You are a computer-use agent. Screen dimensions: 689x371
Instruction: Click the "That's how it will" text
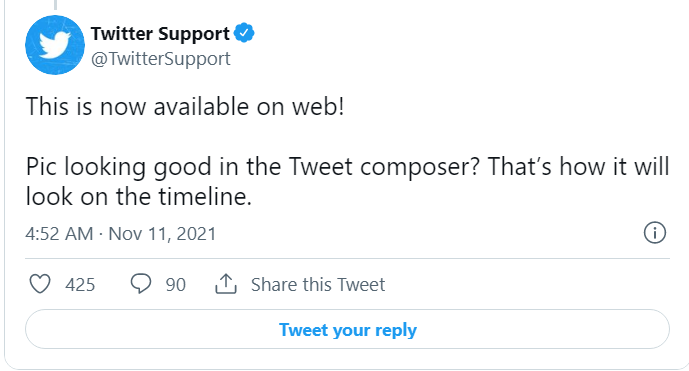579,167
